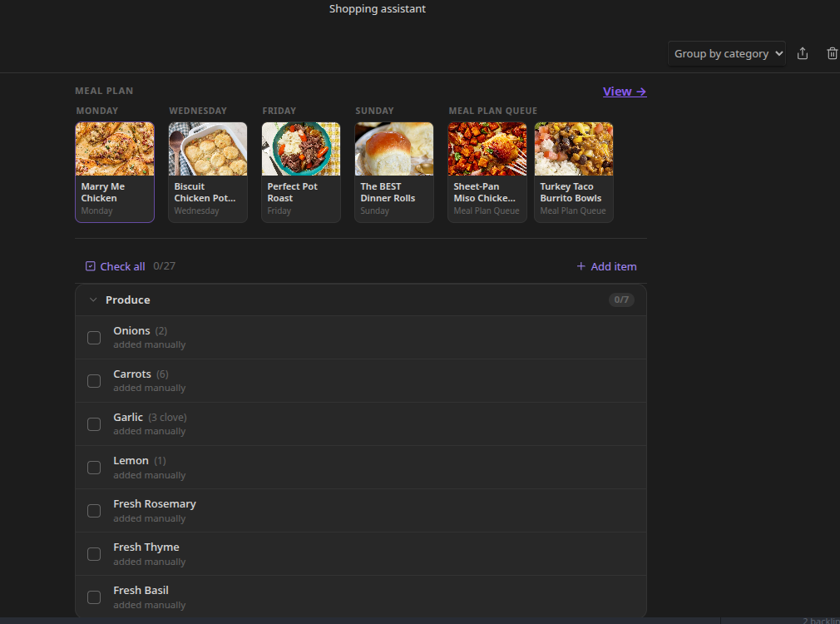840x624 pixels.
Task: Select the Biscuit Chicken Pot card
Action: coord(208,172)
